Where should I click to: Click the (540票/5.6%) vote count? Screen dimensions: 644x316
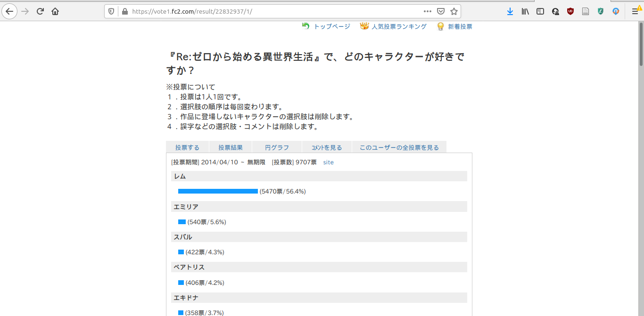(x=206, y=222)
